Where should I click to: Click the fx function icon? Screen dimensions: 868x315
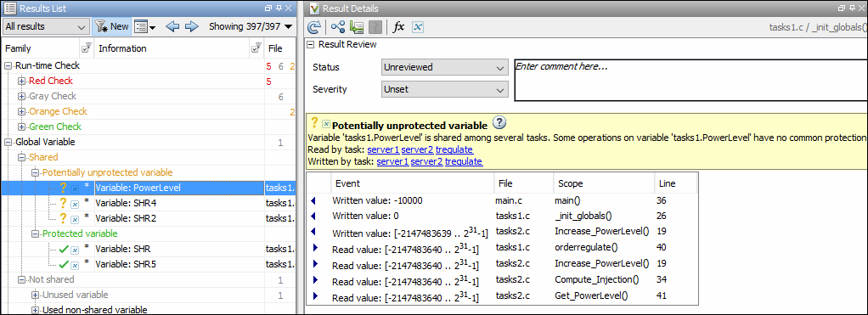[398, 26]
